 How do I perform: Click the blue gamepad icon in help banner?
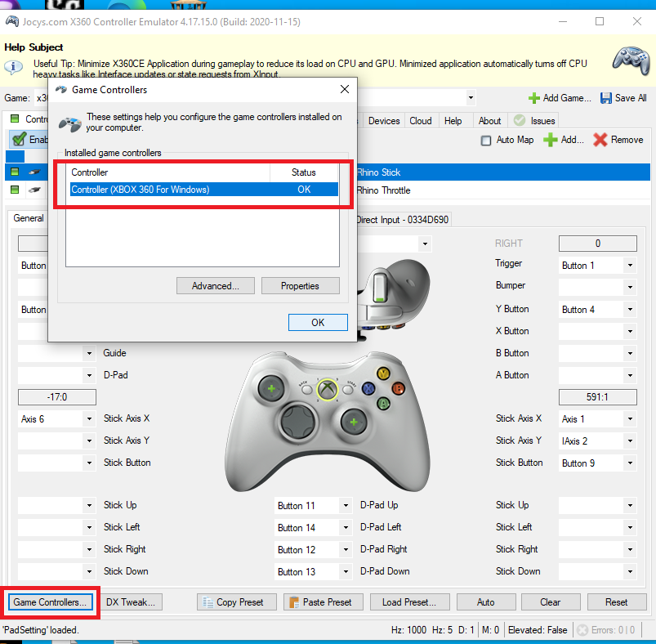coord(631,60)
